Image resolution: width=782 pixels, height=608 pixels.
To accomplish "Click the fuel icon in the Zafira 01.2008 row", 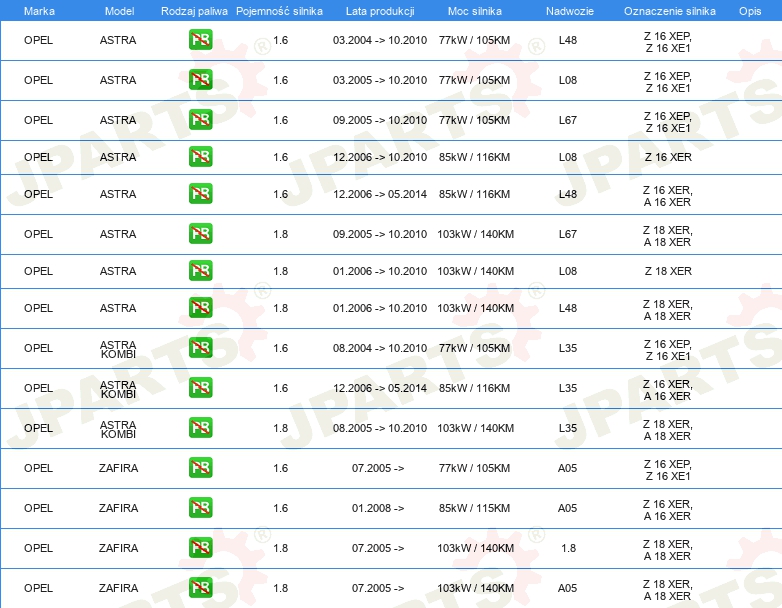I will [200, 508].
